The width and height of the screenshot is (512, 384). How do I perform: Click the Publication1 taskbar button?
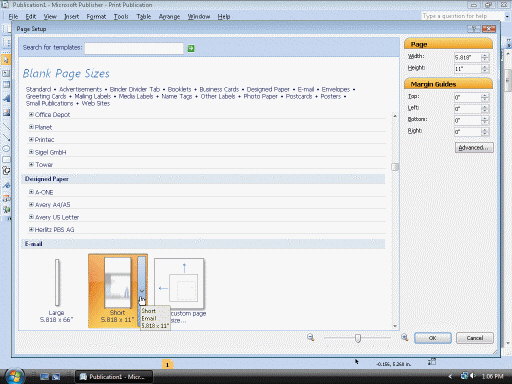(x=114, y=377)
